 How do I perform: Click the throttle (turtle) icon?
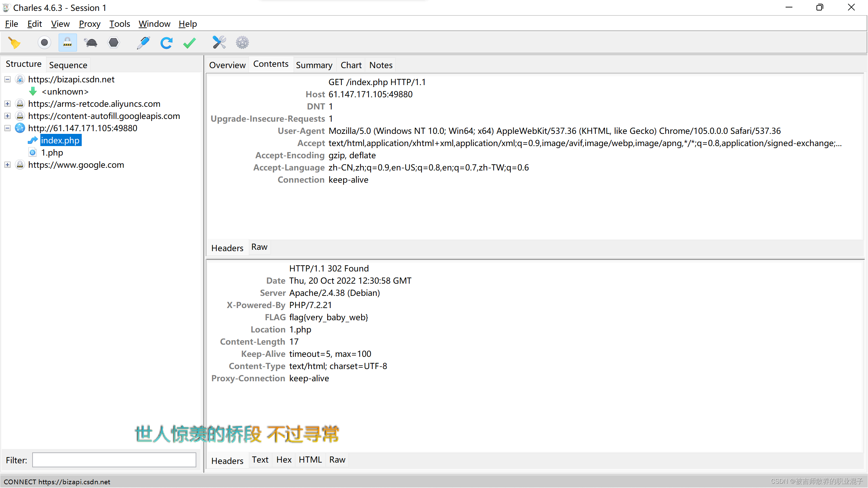(91, 42)
